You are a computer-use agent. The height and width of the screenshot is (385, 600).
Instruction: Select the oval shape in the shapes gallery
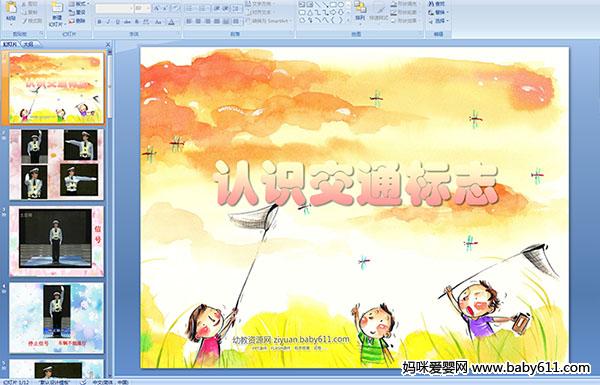pyautogui.click(x=342, y=5)
